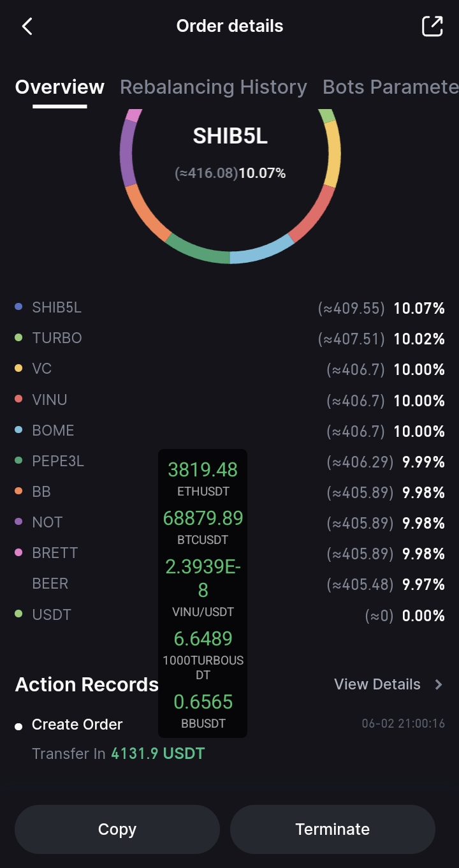
Task: Click the purple NOT legend dot
Action: (x=19, y=522)
